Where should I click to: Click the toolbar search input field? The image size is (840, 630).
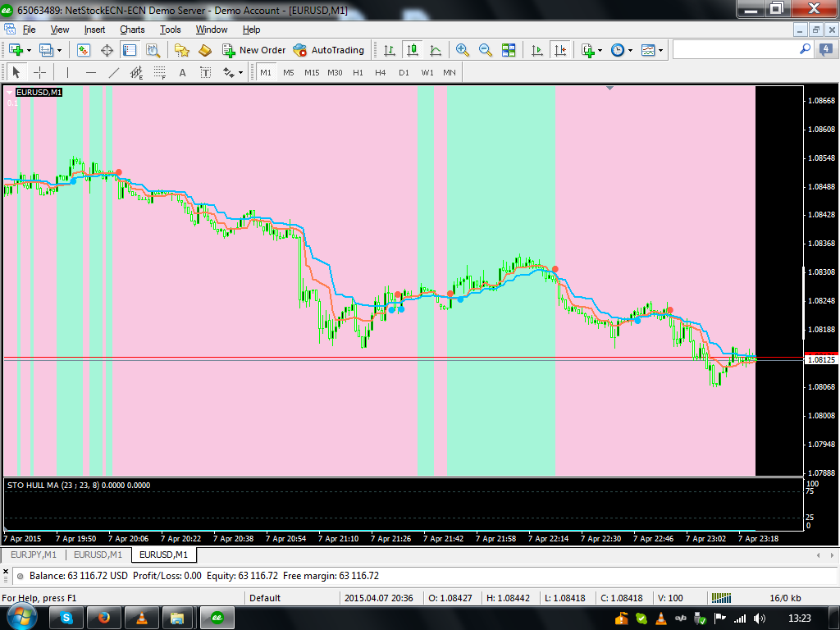pos(735,50)
